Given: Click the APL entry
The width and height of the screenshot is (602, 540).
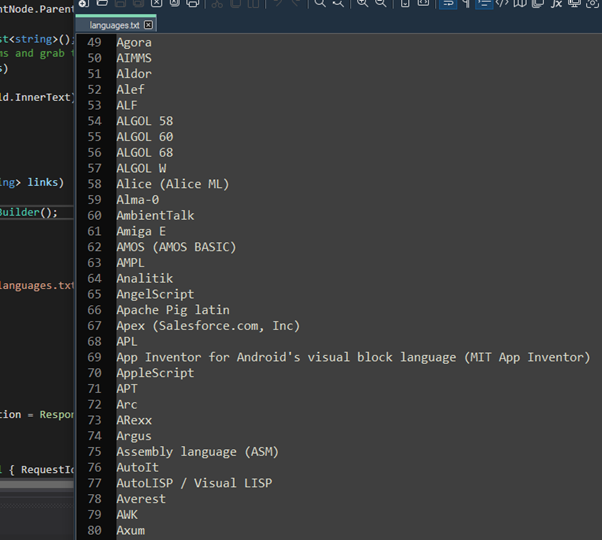Looking at the screenshot, I should [x=127, y=341].
